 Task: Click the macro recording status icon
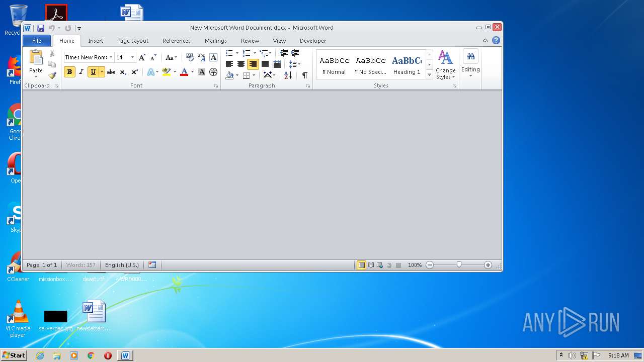(152, 265)
